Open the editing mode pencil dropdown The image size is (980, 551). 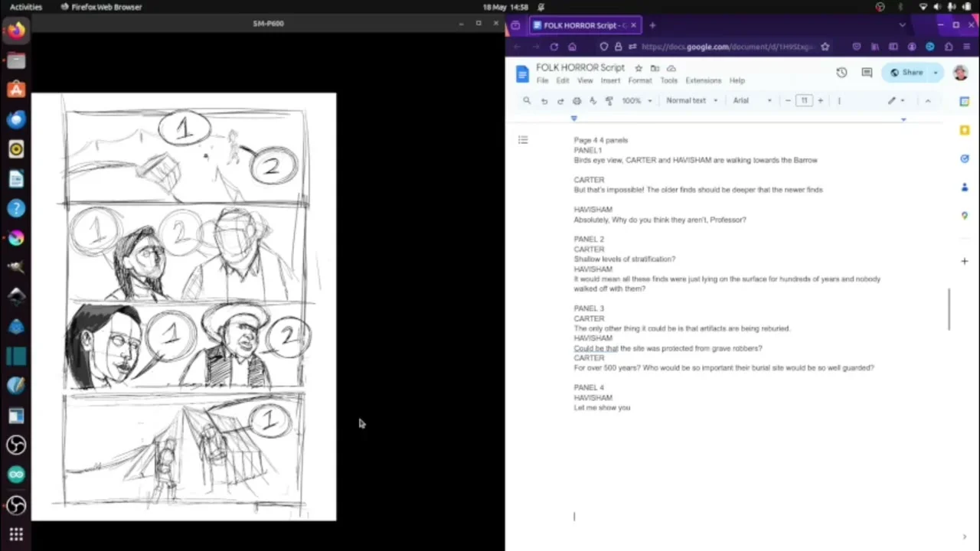click(x=895, y=101)
